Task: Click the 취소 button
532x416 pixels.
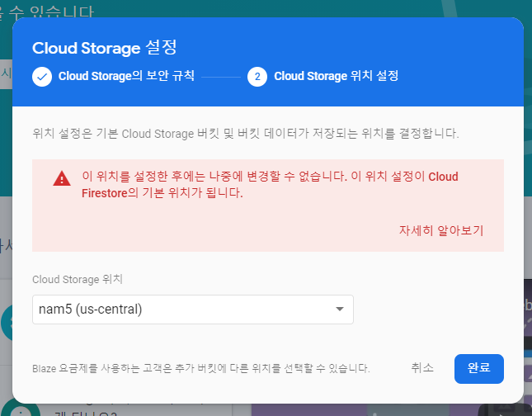Action: tap(422, 368)
